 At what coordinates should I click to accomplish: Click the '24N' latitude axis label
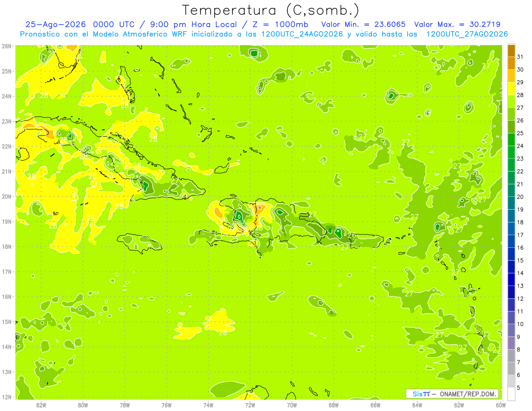click(x=7, y=96)
